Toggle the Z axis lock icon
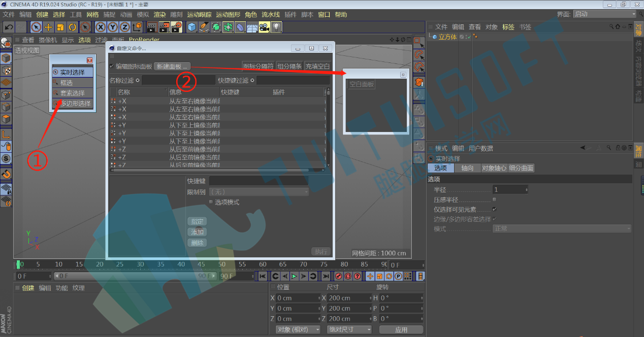 click(125, 27)
